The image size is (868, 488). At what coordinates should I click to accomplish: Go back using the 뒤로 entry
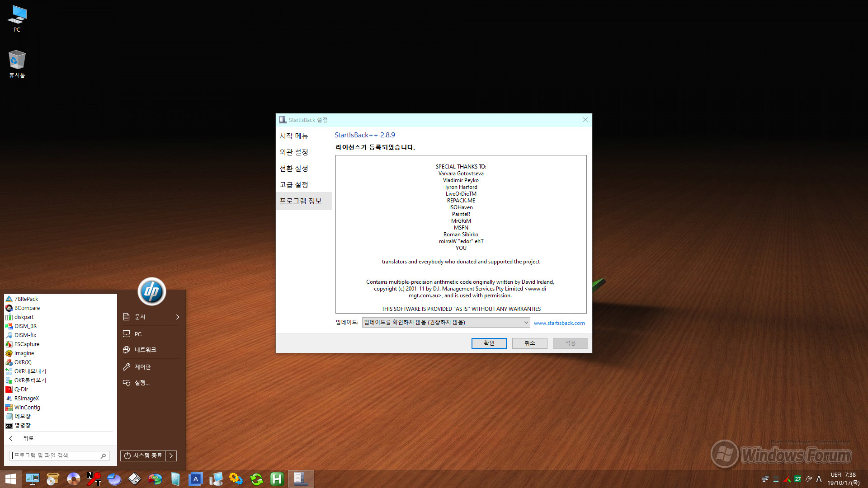tap(28, 438)
